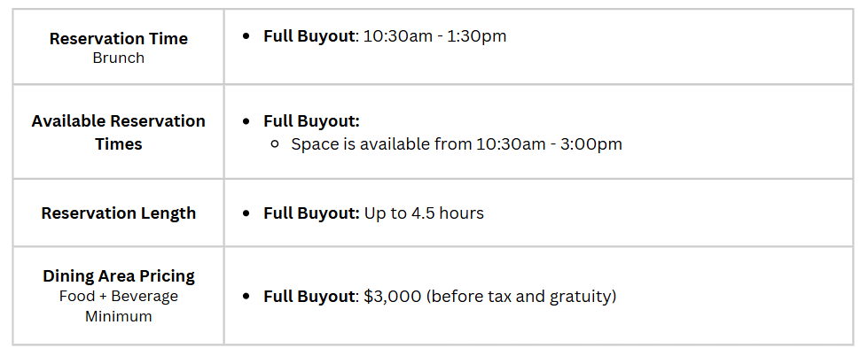Click Full Buyout 10:30am - 1:30pm entry
The image size is (868, 356).
[385, 36]
